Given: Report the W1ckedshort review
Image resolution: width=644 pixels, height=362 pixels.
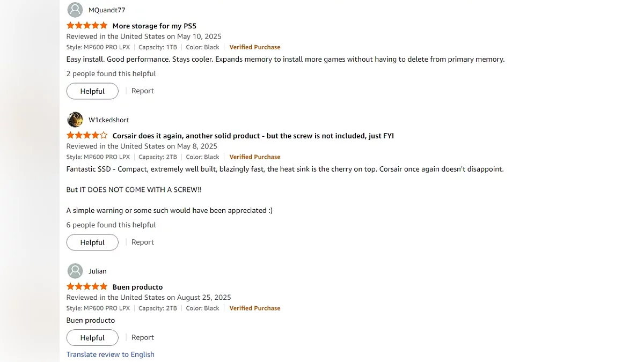Looking at the screenshot, I should [143, 242].
